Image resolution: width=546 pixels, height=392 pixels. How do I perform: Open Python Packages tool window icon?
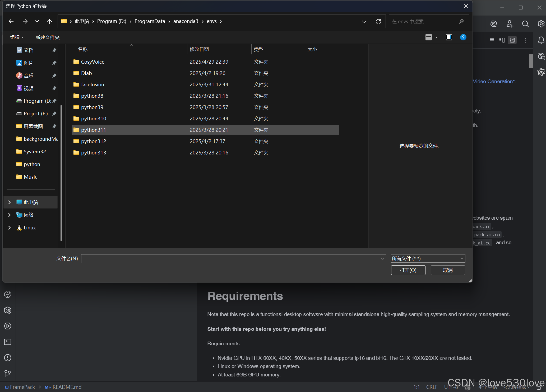(x=8, y=310)
